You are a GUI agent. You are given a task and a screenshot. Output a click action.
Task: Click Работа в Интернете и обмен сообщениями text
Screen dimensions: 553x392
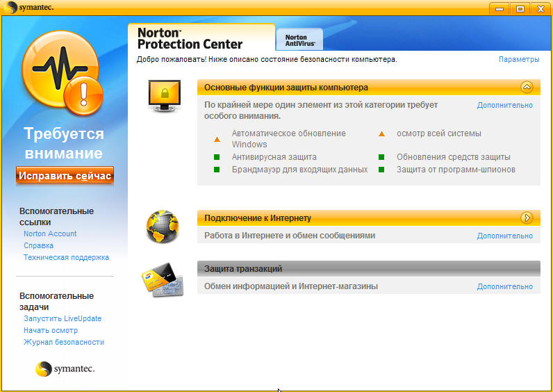pyautogui.click(x=290, y=236)
